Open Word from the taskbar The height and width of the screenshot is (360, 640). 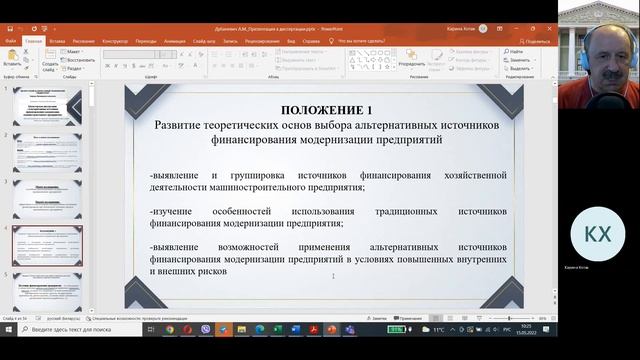296,329
